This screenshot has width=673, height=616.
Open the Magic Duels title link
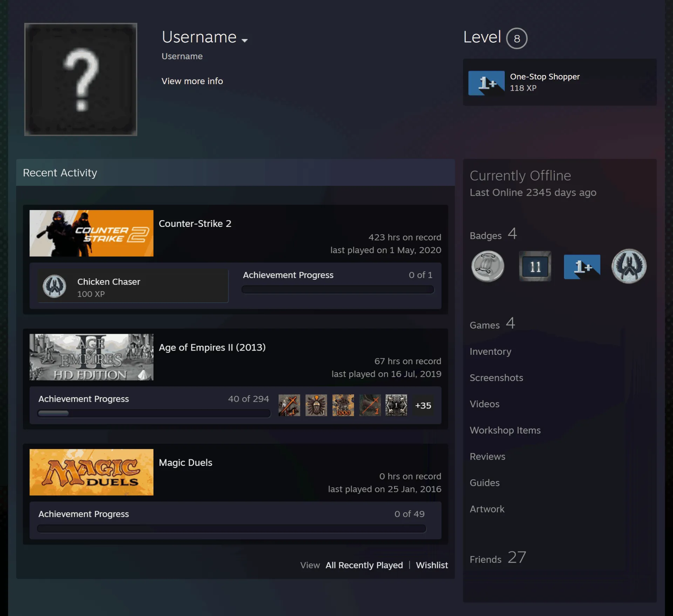point(185,463)
